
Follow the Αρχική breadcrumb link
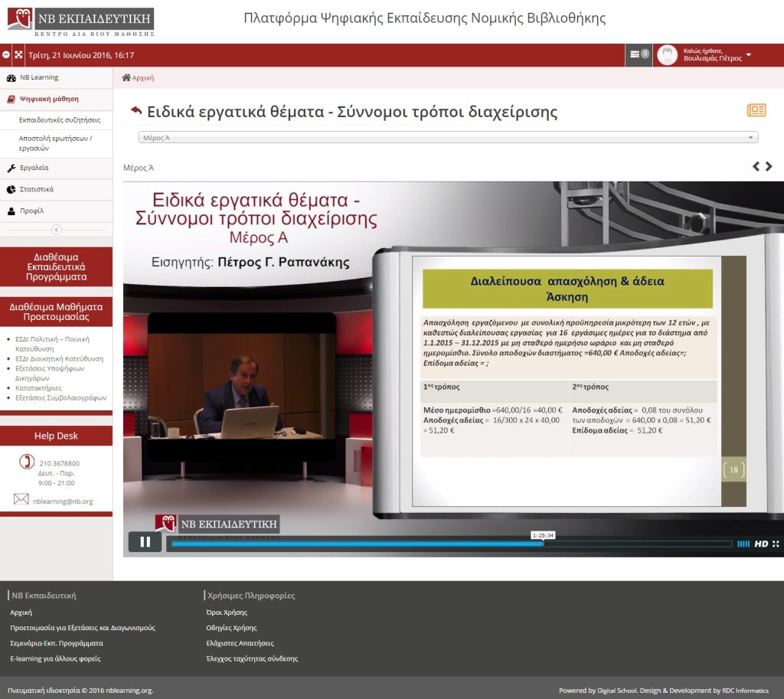143,78
